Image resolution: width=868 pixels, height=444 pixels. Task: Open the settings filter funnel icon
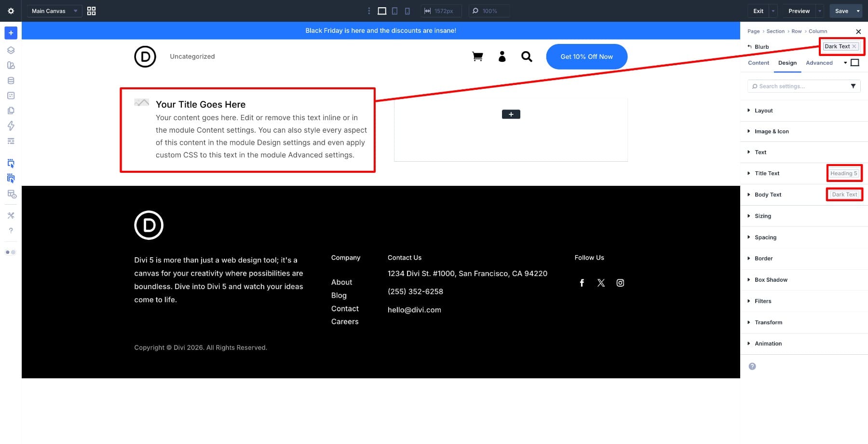point(853,86)
